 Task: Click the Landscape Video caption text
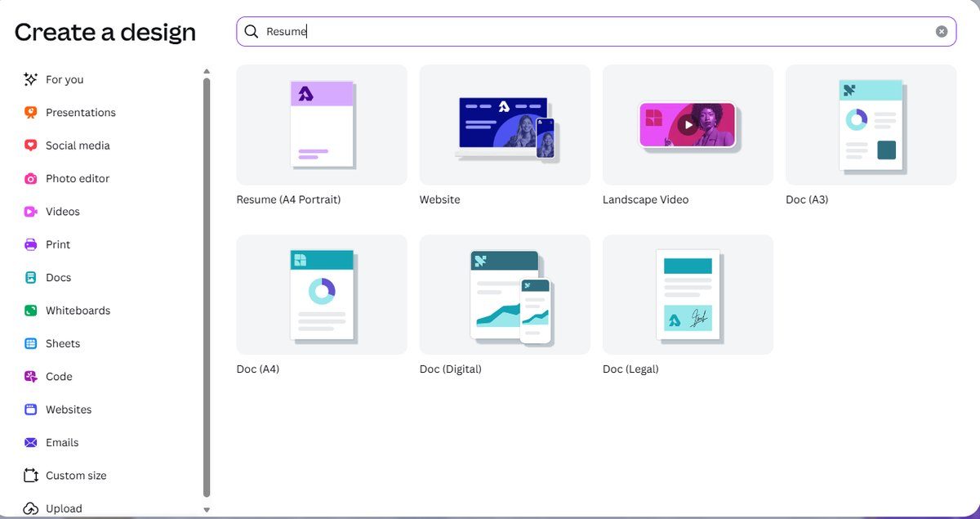(x=646, y=199)
